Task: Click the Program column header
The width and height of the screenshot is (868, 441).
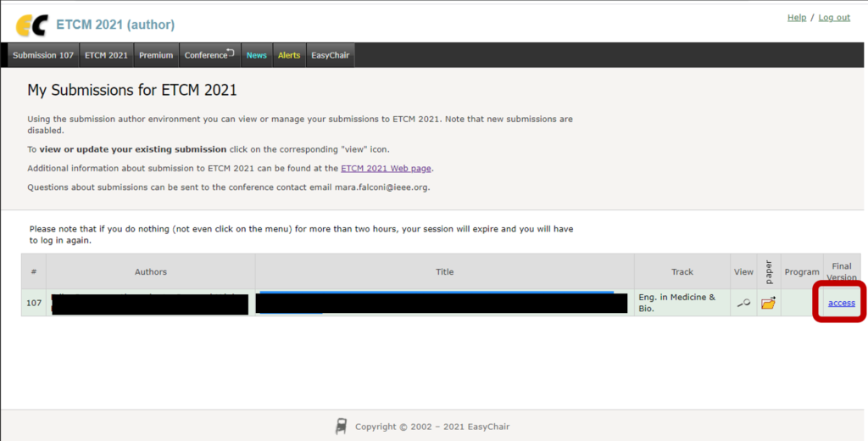Action: pyautogui.click(x=802, y=272)
